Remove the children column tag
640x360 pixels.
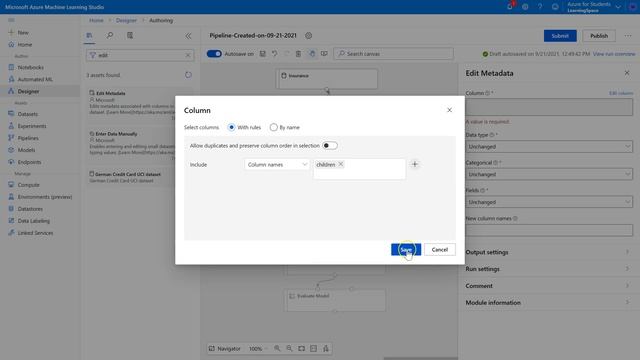click(341, 164)
